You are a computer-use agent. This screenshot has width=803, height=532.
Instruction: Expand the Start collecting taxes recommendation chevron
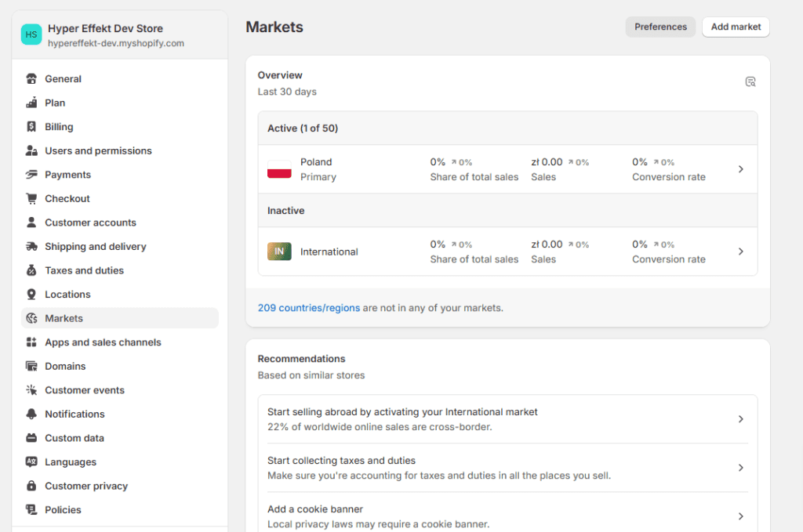(x=740, y=468)
